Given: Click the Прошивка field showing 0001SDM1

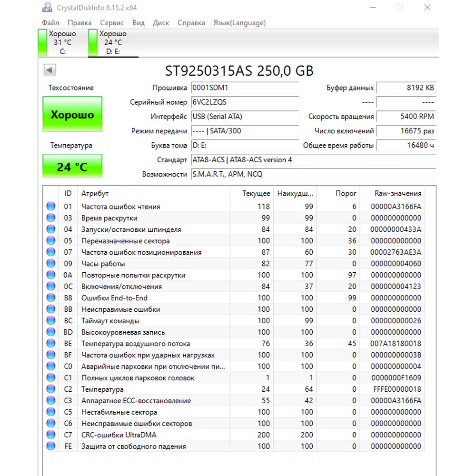Looking at the screenshot, I should pyautogui.click(x=245, y=88).
